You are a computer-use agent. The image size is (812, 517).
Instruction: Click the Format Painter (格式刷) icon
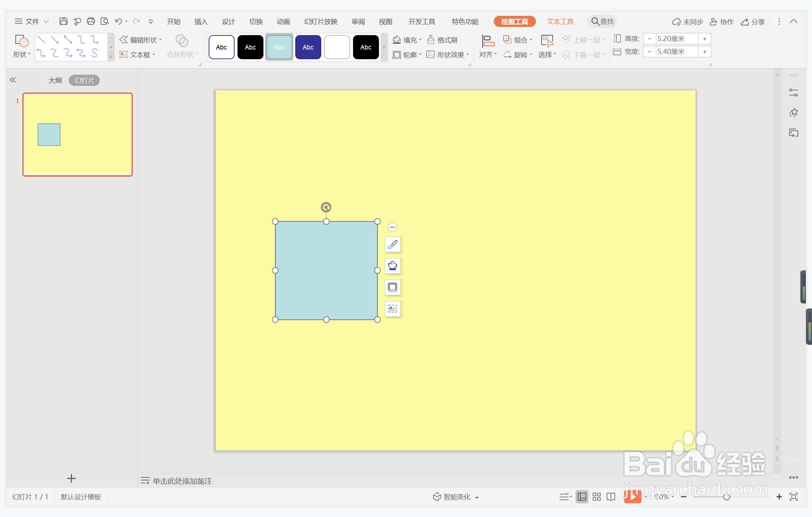tap(442, 40)
